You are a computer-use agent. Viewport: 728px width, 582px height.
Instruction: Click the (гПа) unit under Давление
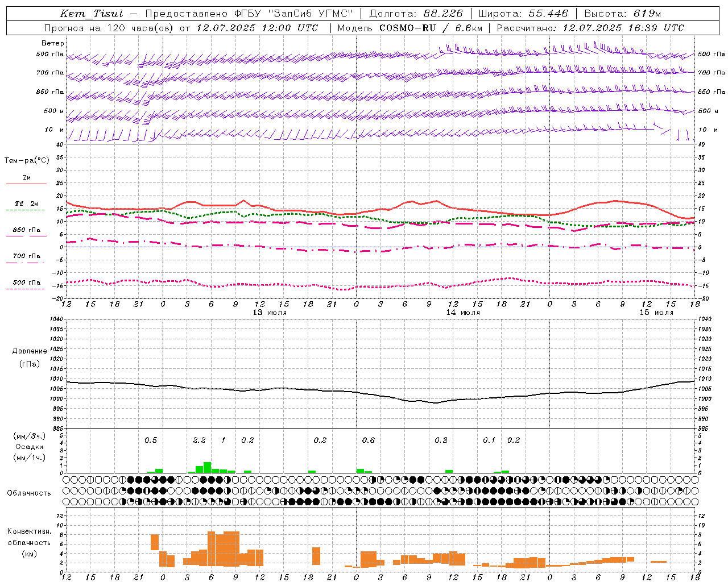(30, 364)
